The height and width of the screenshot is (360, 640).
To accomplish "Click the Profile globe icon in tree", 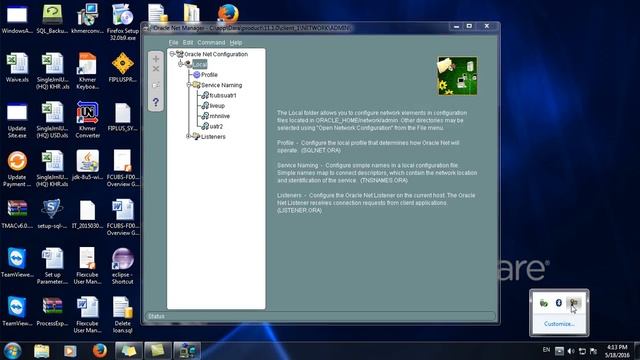I will point(196,75).
